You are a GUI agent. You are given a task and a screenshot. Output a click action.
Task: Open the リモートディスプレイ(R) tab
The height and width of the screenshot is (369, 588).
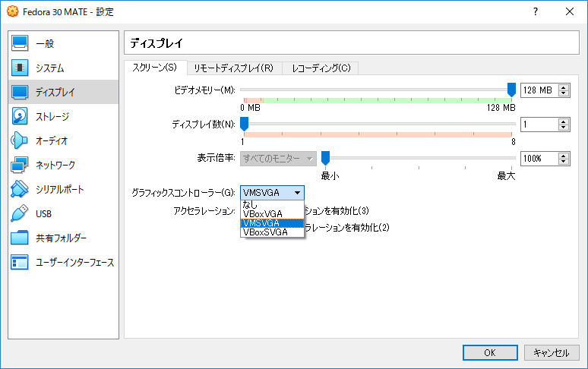[234, 68]
